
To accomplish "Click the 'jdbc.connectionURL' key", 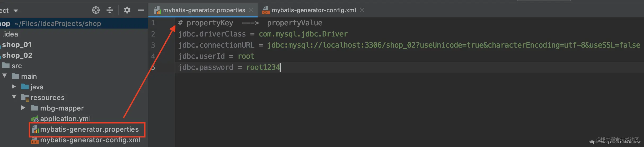I will point(216,45).
